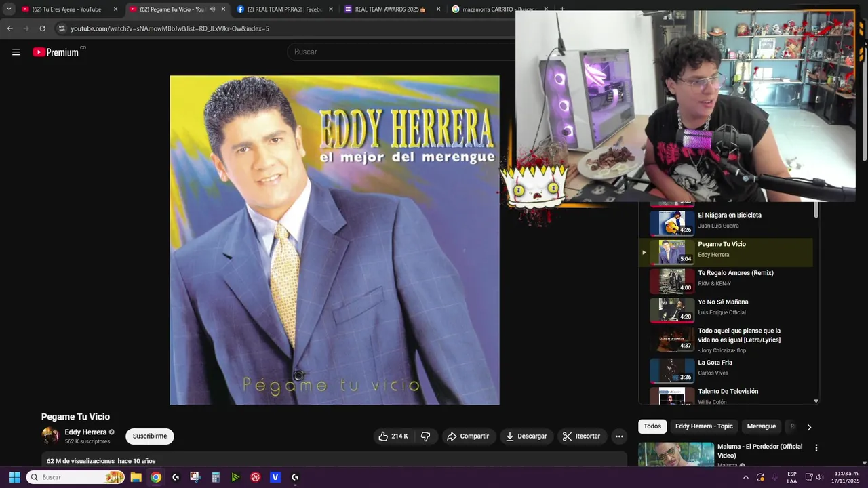Open more actions (three dots) for video
The height and width of the screenshot is (488, 868).
coord(619,436)
